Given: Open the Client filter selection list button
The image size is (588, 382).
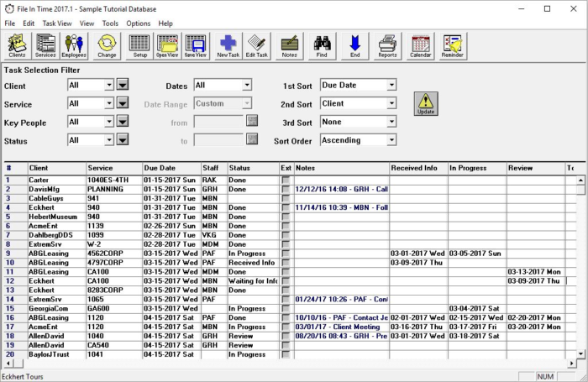Looking at the screenshot, I should coord(123,84).
